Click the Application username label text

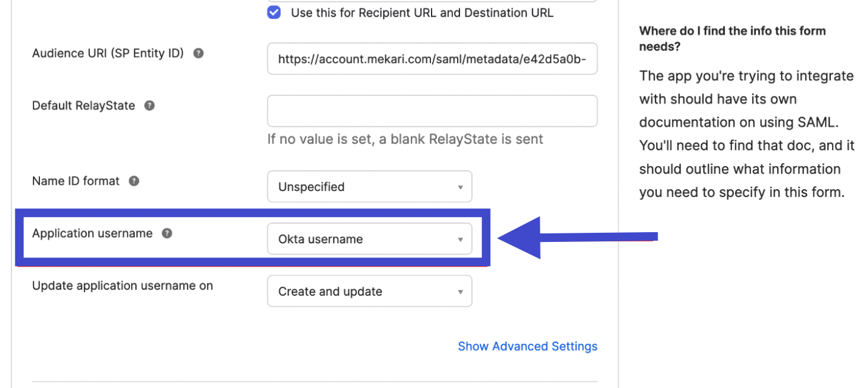click(x=92, y=233)
